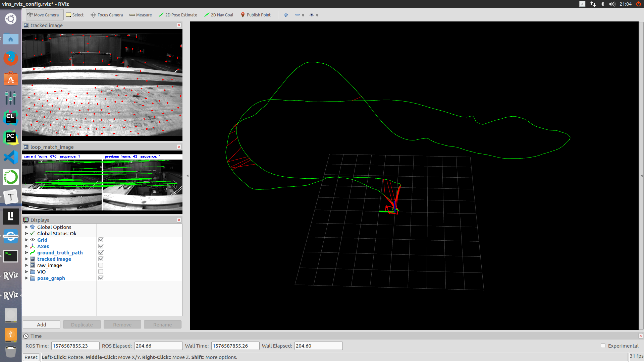This screenshot has width=644, height=362.
Task: Expand the Grid display properties
Action: click(26, 240)
